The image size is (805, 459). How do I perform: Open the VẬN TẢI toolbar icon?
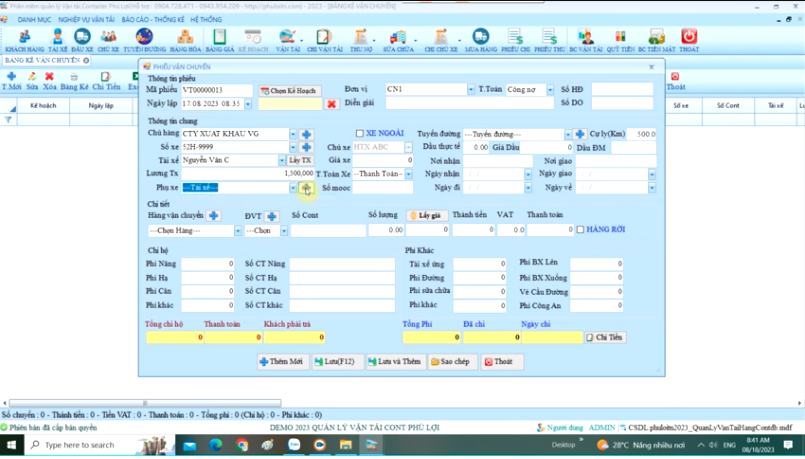coord(288,41)
